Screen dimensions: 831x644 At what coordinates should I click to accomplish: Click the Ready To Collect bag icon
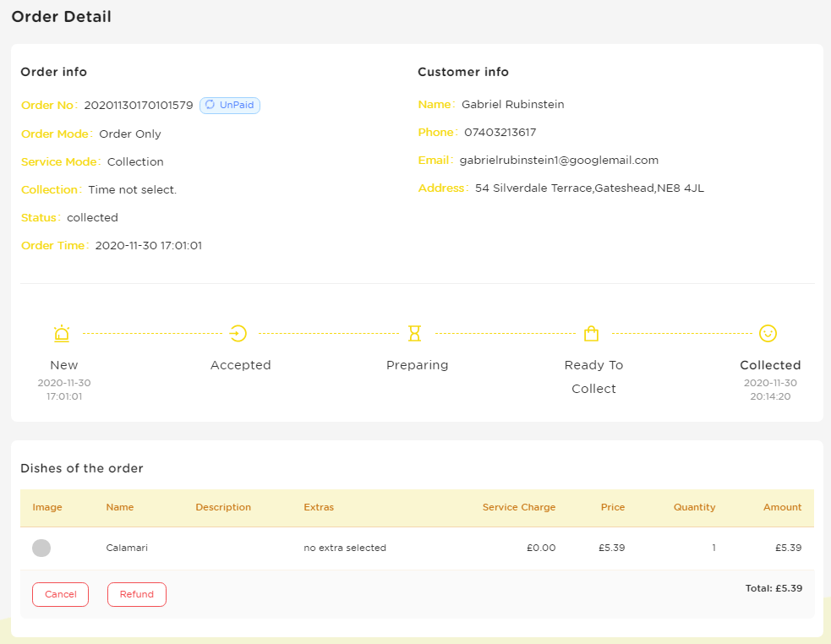click(591, 333)
